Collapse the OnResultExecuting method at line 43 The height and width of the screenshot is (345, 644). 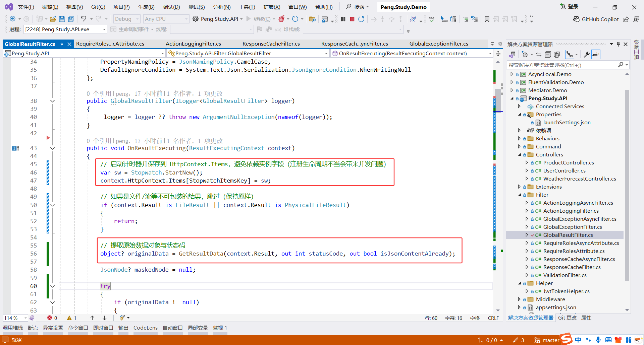53,148
